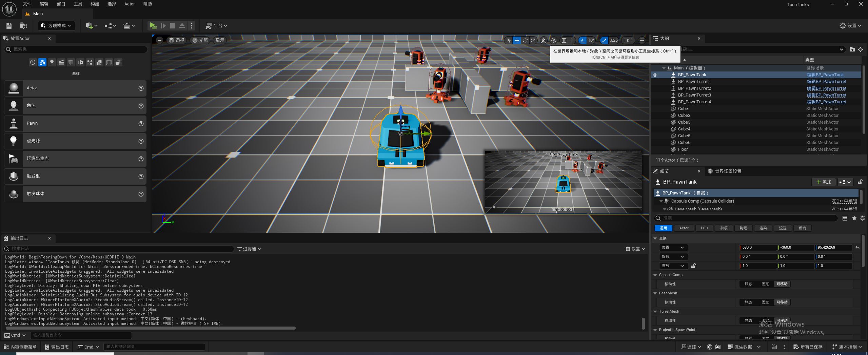Open the content browser folder-search icon

point(23,26)
